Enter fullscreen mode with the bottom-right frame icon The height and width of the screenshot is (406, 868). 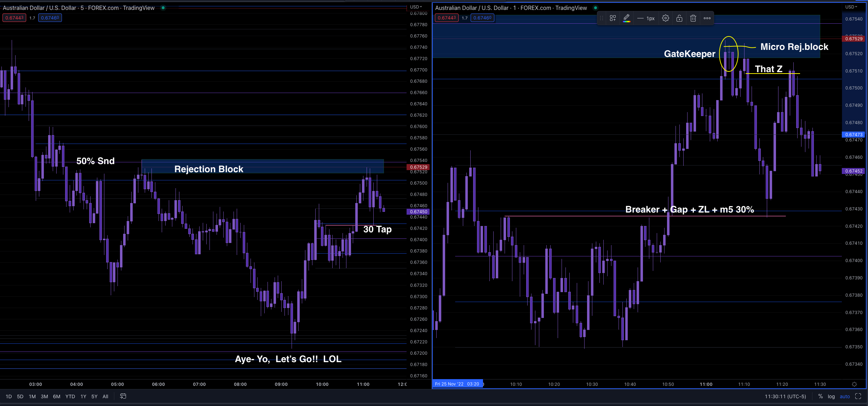coord(858,396)
